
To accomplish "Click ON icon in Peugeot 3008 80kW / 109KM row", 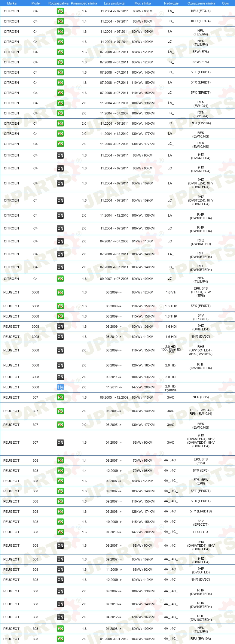I will (60, 327).
